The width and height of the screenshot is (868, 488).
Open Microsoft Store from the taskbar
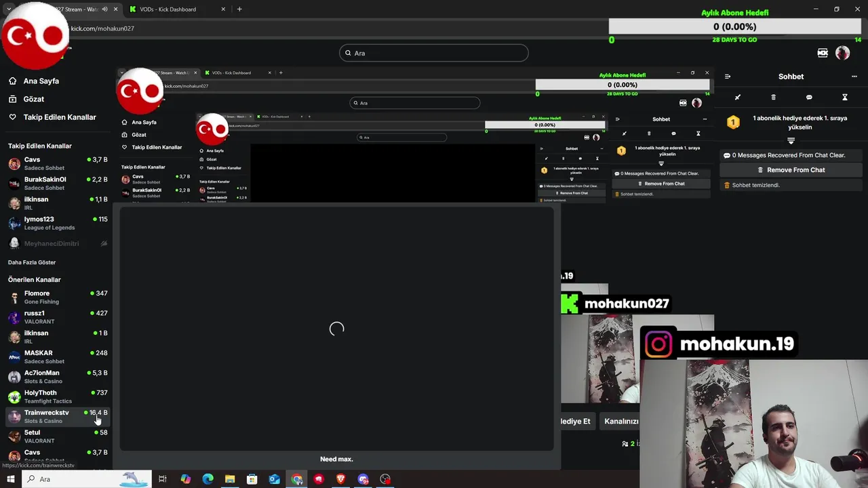click(252, 479)
